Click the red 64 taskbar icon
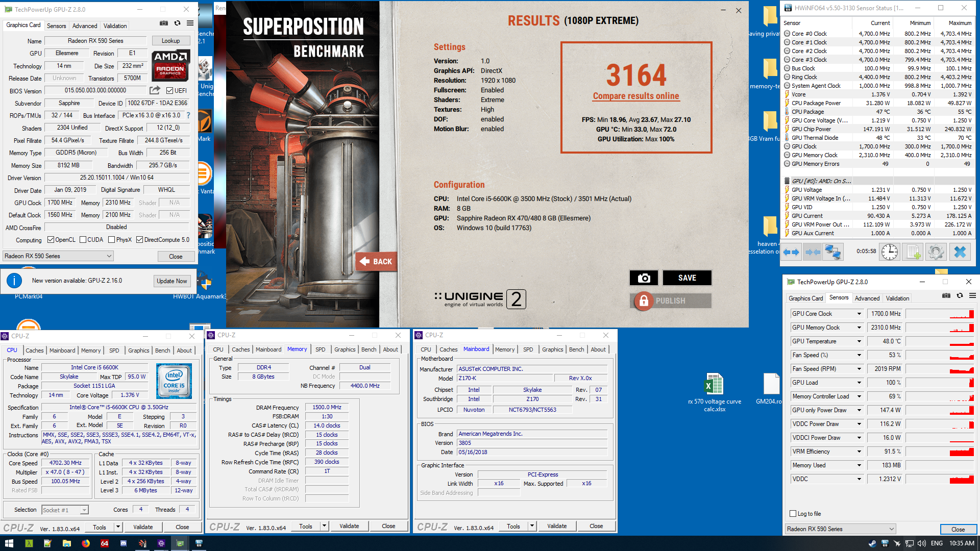 [x=104, y=543]
